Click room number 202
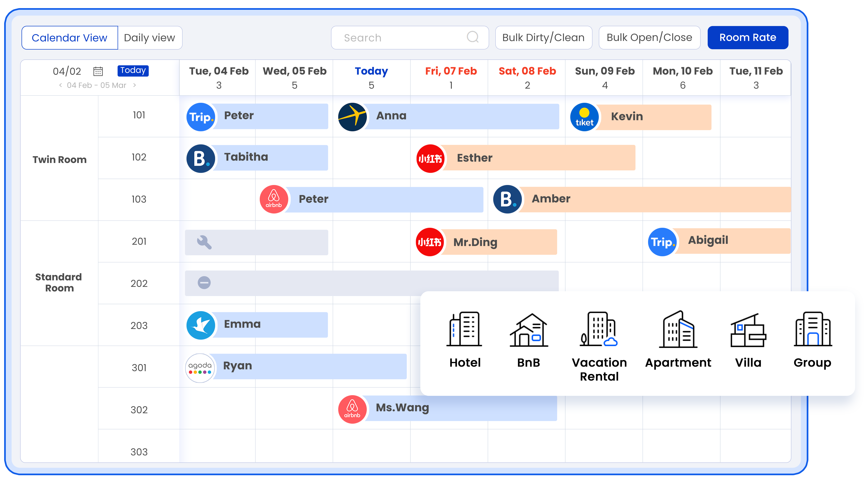This screenshot has width=868, height=487. click(139, 284)
